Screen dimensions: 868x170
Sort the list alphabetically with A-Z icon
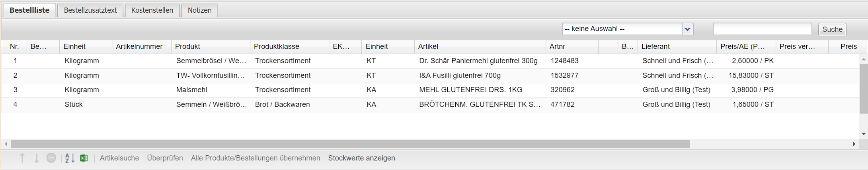pos(70,158)
